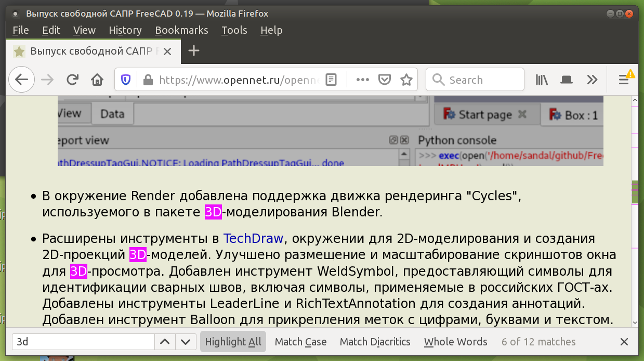Image resolution: width=644 pixels, height=361 pixels.
Task: Reload the current page
Action: pos(72,80)
